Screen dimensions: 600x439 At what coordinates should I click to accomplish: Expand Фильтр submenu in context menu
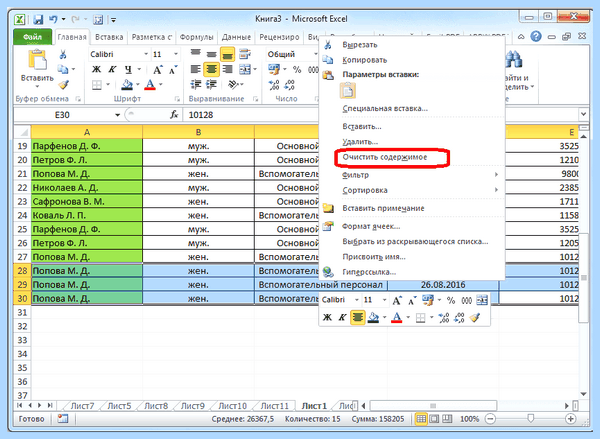click(x=496, y=175)
